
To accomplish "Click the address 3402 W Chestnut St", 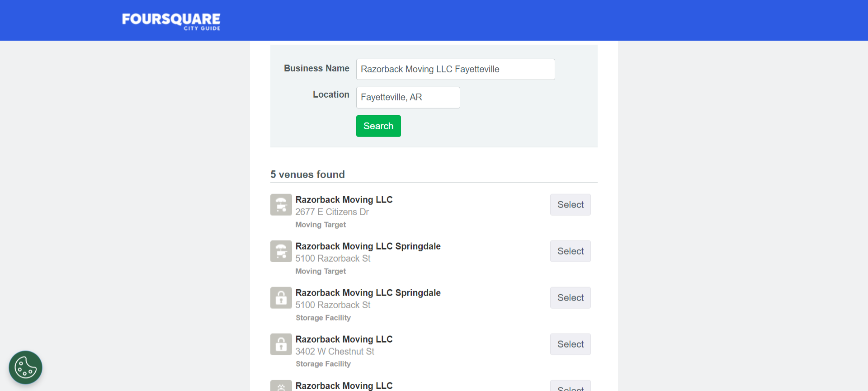I will pyautogui.click(x=335, y=352).
